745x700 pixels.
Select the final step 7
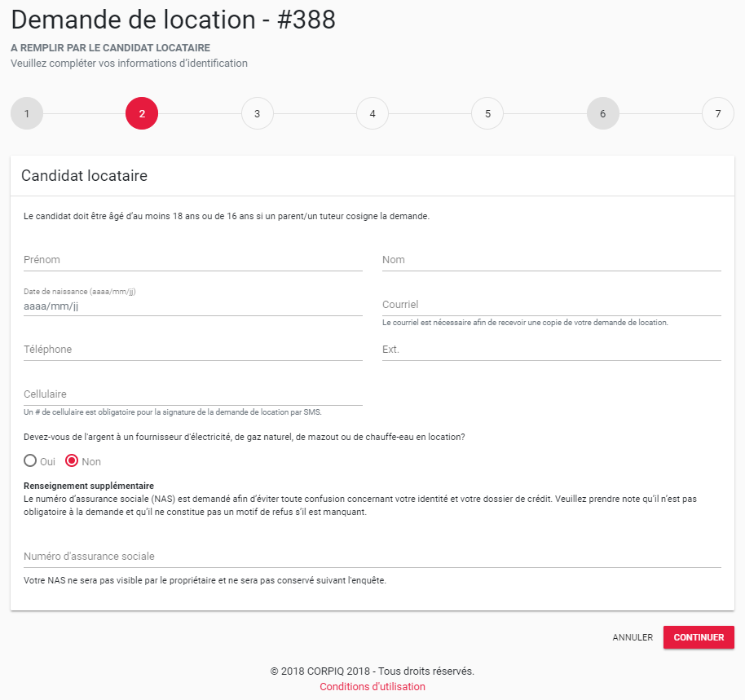point(718,113)
